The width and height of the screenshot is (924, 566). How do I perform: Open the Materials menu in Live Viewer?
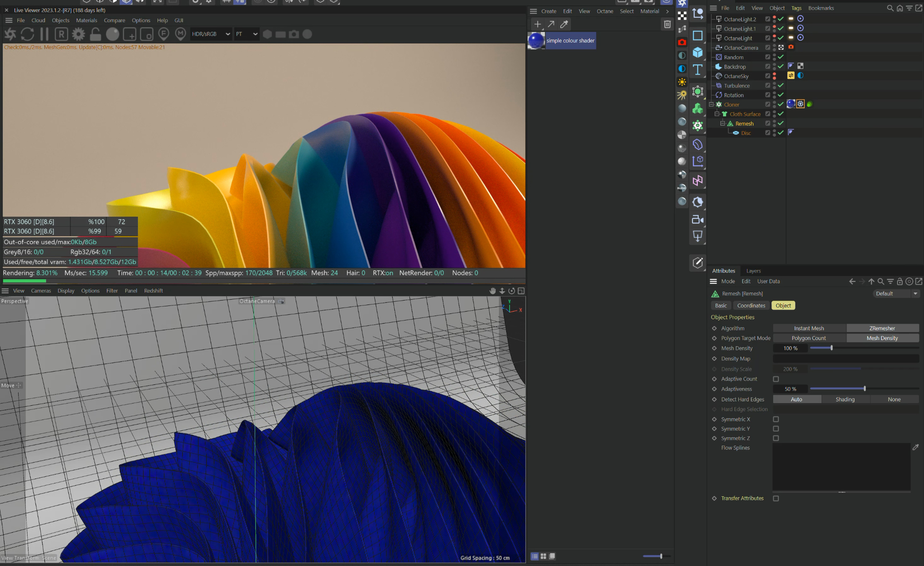(87, 20)
